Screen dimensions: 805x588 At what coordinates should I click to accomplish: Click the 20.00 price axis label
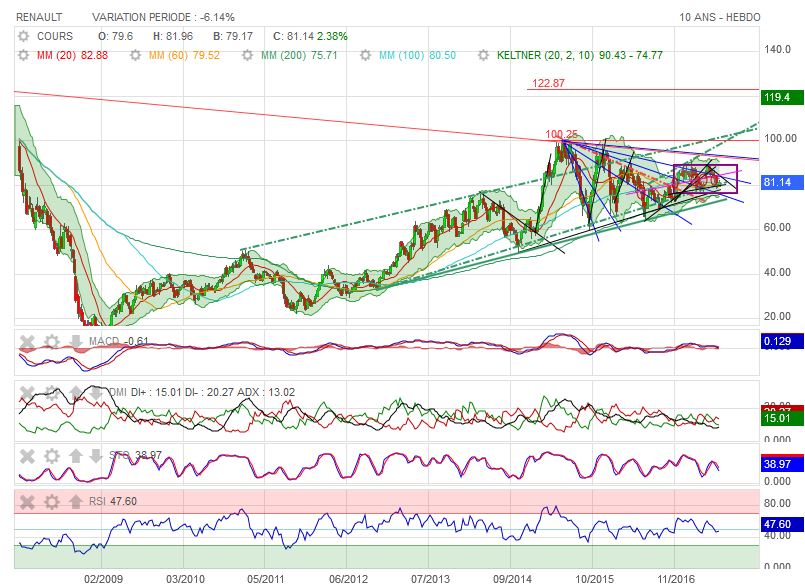(777, 316)
